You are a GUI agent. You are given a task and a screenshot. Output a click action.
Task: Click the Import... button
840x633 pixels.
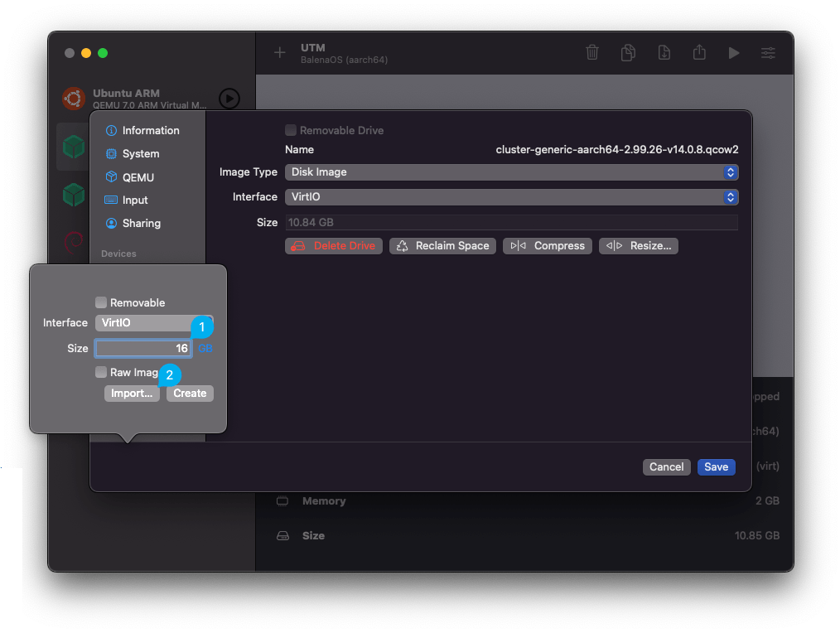tap(132, 394)
